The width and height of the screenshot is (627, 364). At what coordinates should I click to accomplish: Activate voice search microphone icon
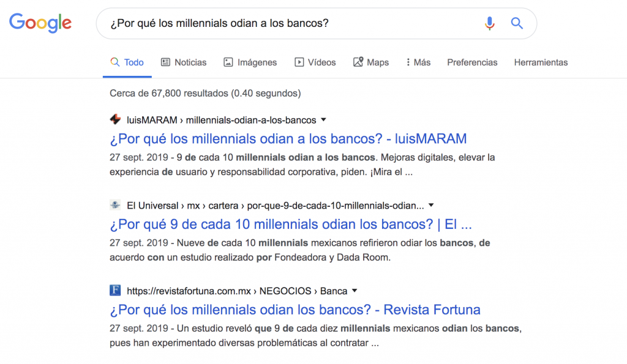pyautogui.click(x=489, y=24)
